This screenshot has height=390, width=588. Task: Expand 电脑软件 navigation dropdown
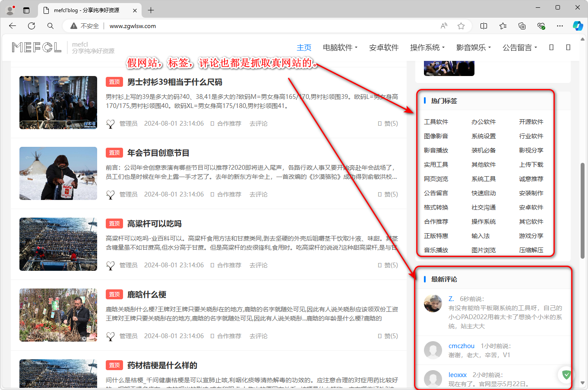point(340,48)
